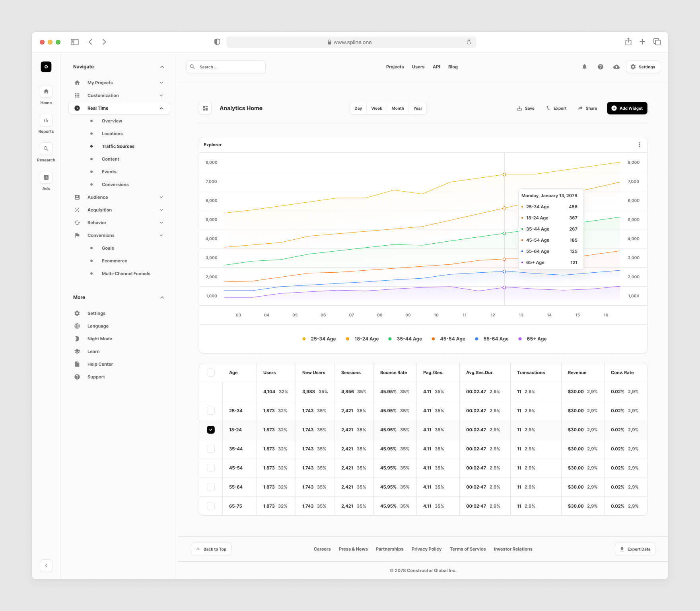Open the Home icon in left rail
Screen dimensions: 700x611
pos(46,91)
